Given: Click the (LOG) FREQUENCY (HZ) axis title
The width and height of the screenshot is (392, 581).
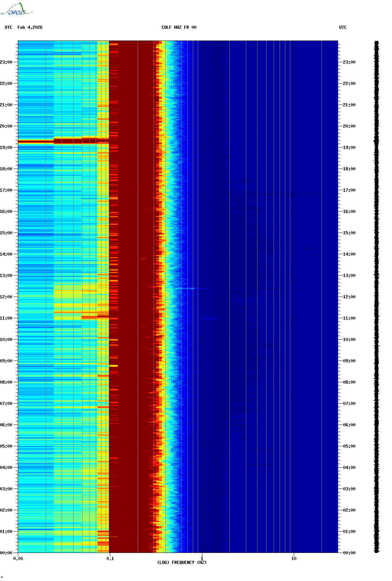Looking at the screenshot, I should [x=182, y=563].
